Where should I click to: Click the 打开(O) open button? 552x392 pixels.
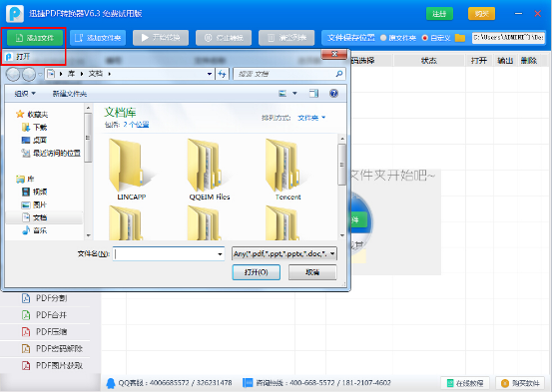[x=256, y=272]
